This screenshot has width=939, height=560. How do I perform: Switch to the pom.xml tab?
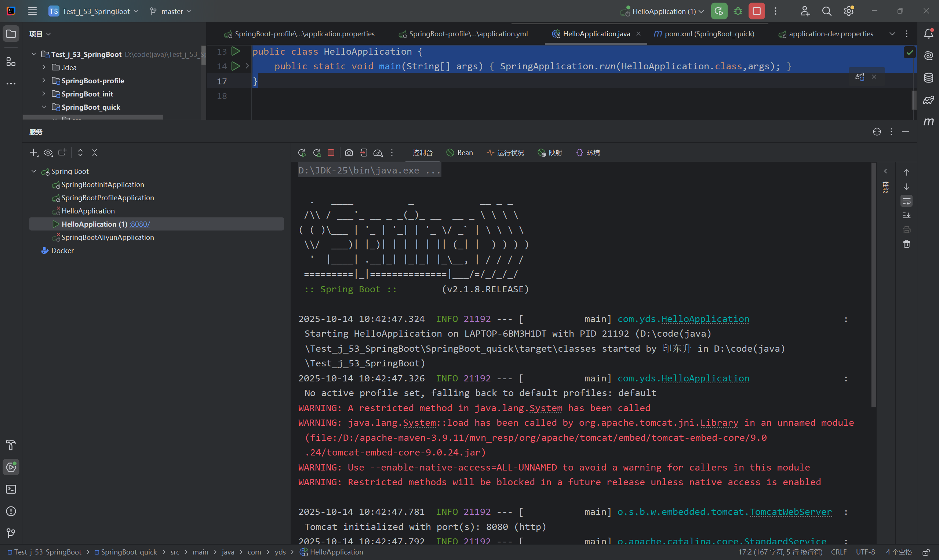pos(704,34)
